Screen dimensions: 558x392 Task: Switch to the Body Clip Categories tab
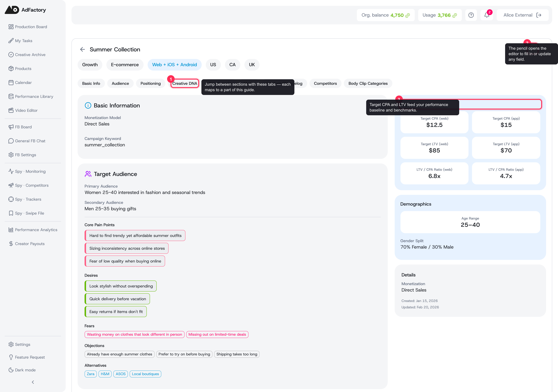click(x=368, y=83)
